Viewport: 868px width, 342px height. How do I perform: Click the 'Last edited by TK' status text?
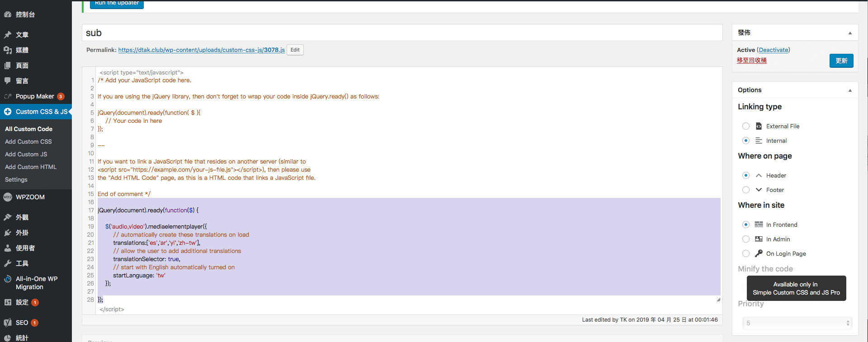pyautogui.click(x=650, y=320)
